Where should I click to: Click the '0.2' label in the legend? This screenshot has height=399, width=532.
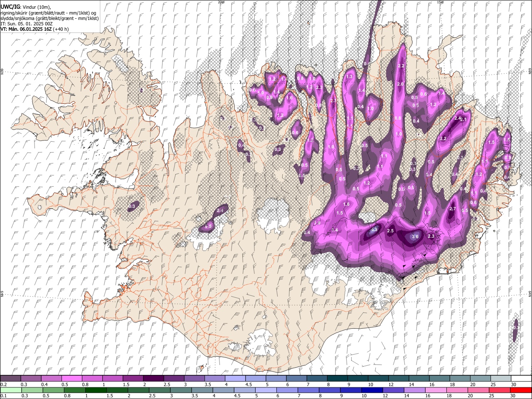click(x=3, y=384)
